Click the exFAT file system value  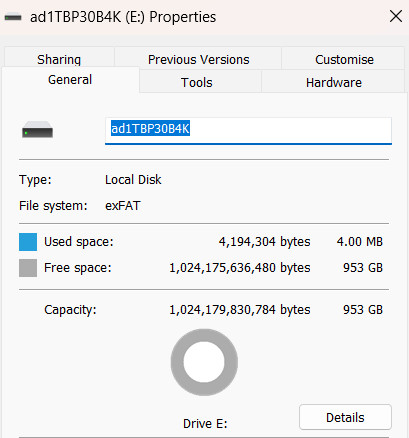123,206
